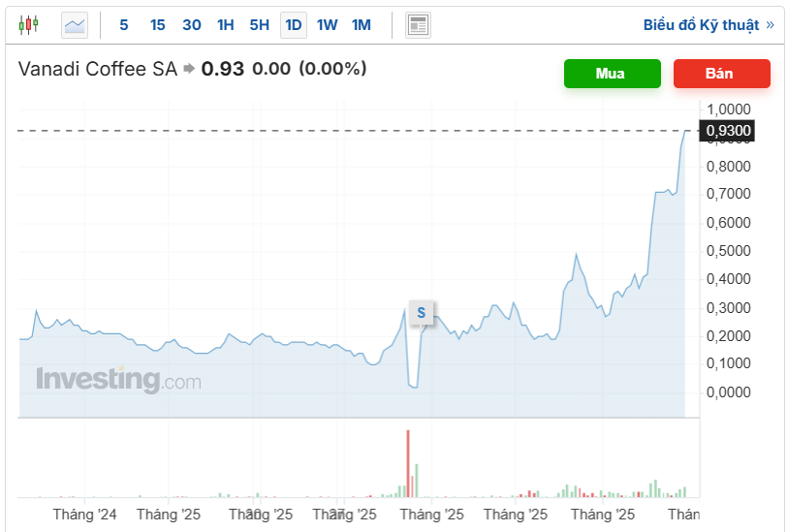The image size is (788, 532).
Task: Switch to 5H timeframe
Action: [259, 25]
